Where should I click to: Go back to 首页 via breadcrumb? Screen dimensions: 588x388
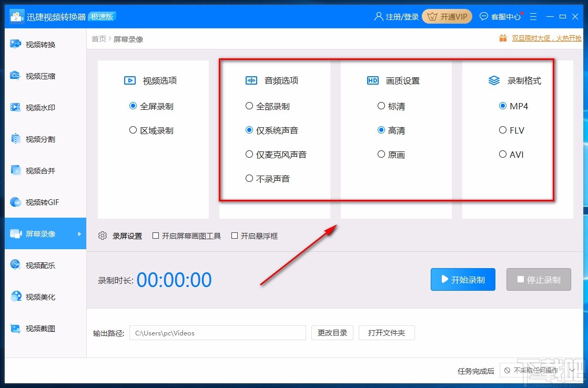pos(98,38)
